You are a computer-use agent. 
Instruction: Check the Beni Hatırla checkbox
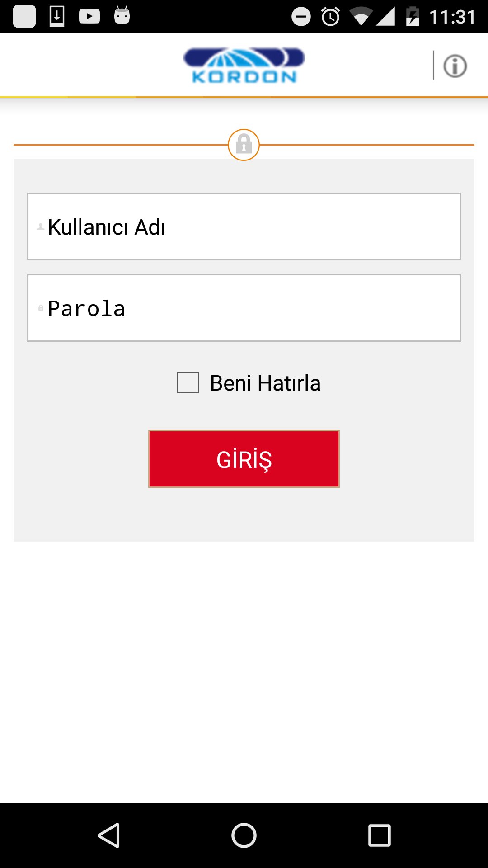click(x=188, y=382)
